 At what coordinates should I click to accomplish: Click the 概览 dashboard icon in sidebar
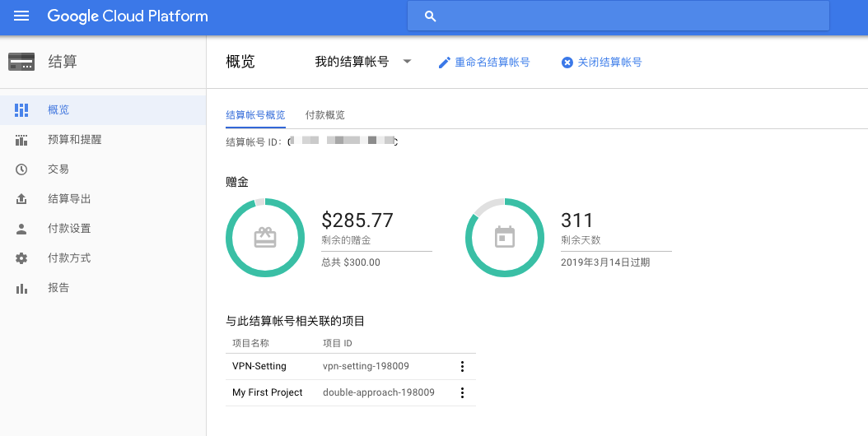21,109
